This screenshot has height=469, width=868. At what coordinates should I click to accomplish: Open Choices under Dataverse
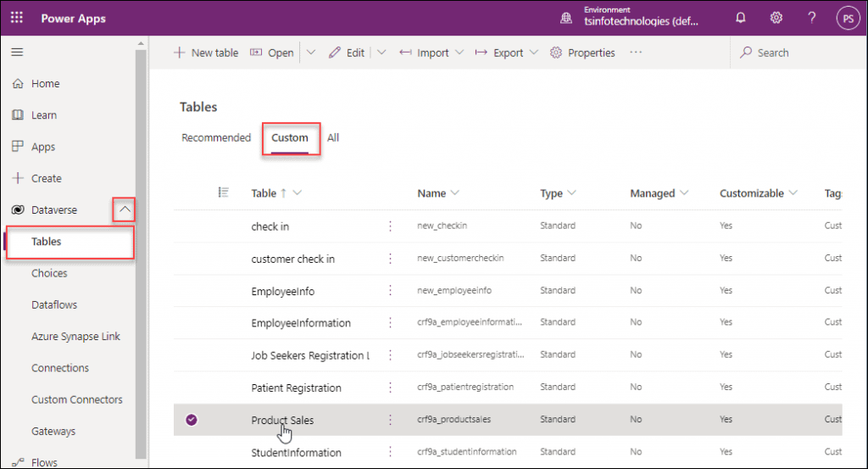[49, 273]
